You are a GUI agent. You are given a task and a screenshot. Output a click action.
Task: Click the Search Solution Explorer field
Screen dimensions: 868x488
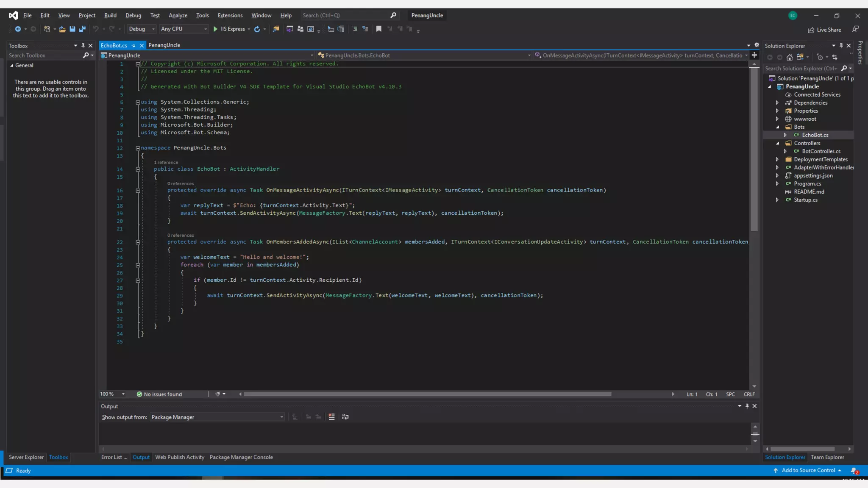(801, 68)
